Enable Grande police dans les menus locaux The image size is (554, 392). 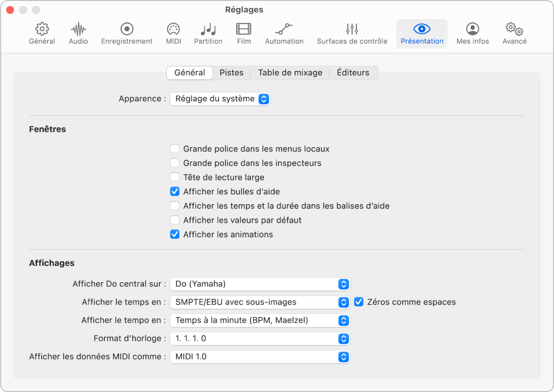pos(175,149)
